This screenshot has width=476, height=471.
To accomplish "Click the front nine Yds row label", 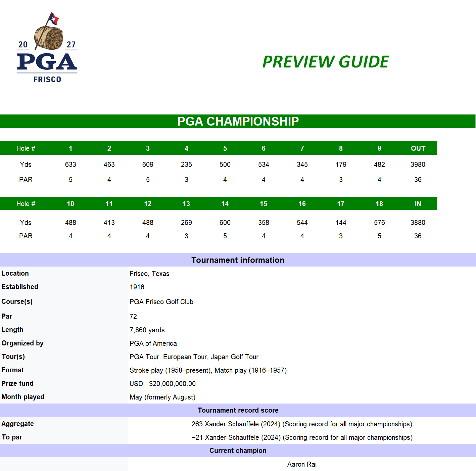I will (x=26, y=164).
